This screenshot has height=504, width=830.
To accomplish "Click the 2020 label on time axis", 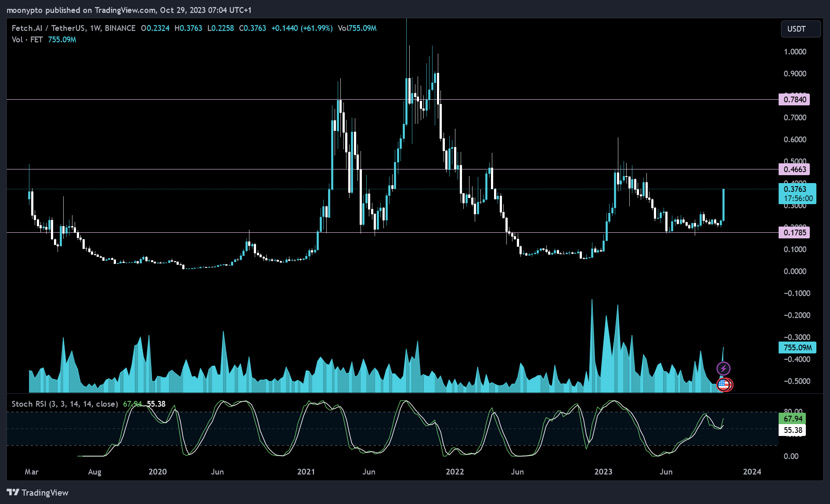I will pyautogui.click(x=158, y=472).
